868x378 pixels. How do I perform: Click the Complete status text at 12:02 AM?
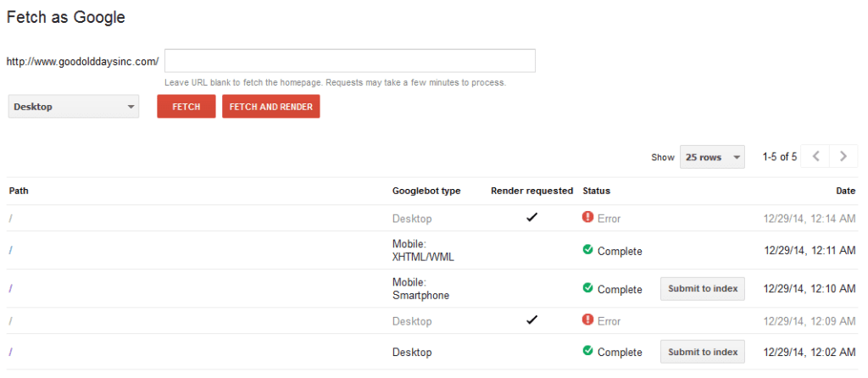tap(620, 352)
